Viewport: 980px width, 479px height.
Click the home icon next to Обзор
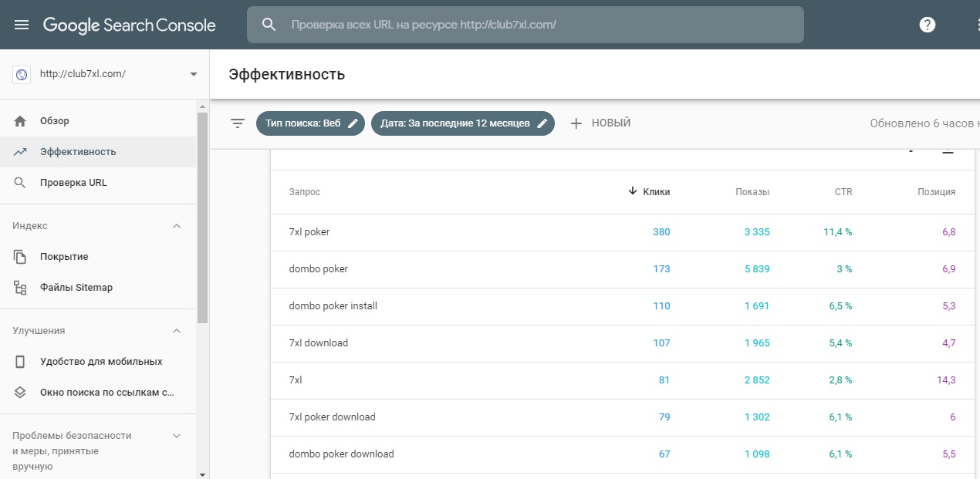(21, 121)
